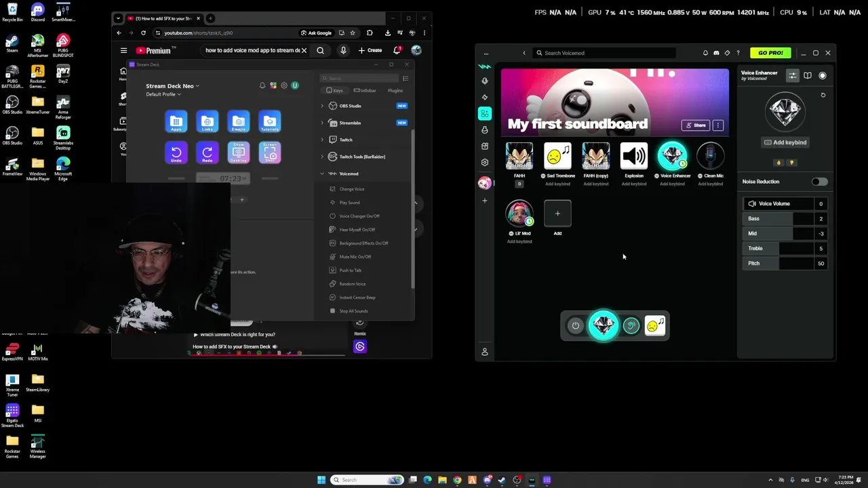Viewport: 868px width, 488px height.
Task: Open the account profile icon in Voicemod
Action: pos(485,352)
